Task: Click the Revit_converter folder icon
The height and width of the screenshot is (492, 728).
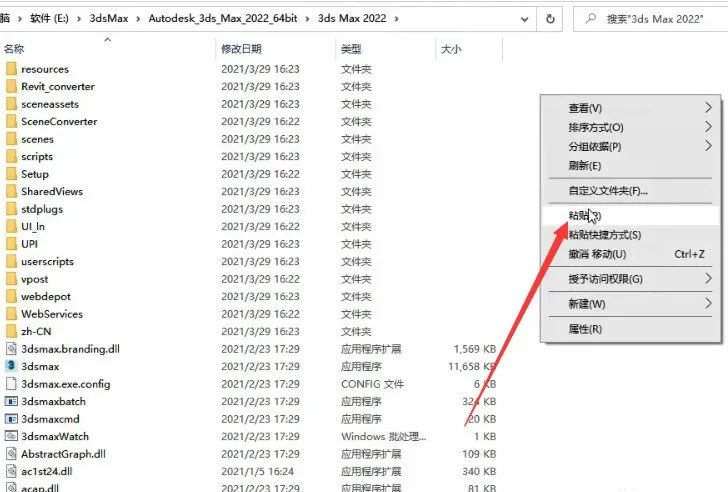Action: pyautogui.click(x=11, y=87)
